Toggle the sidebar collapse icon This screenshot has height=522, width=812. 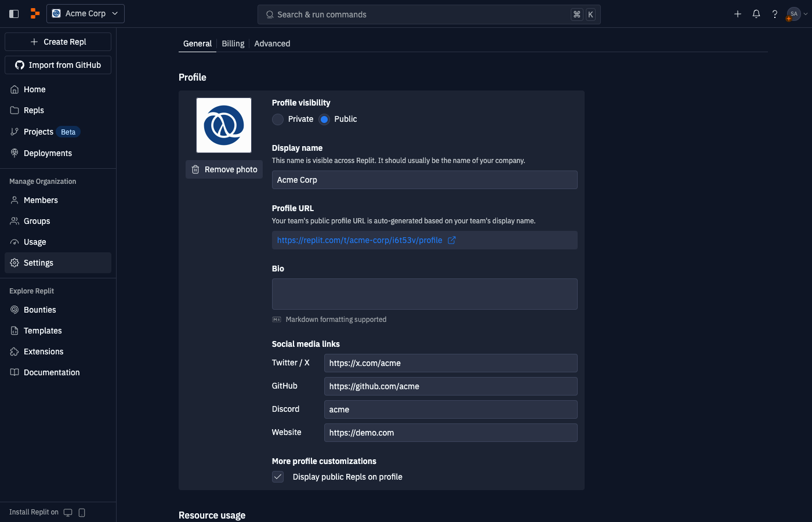(x=14, y=14)
